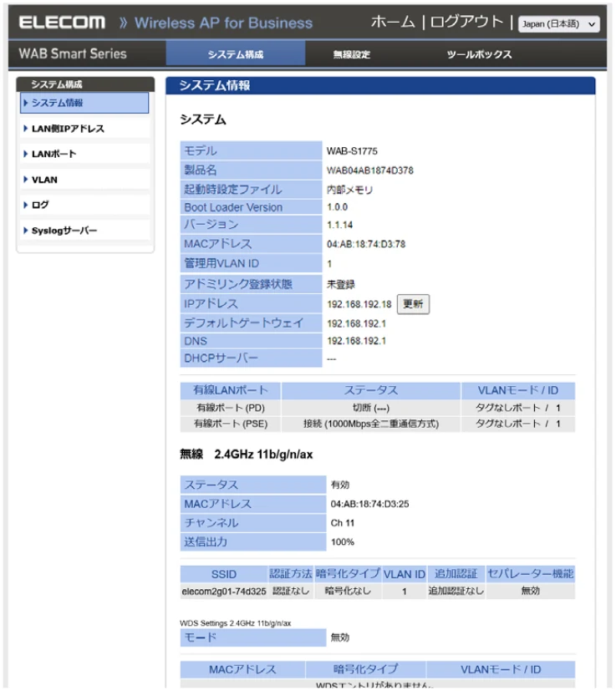
Task: Click 認証なし cell in SSID table
Action: (x=291, y=591)
